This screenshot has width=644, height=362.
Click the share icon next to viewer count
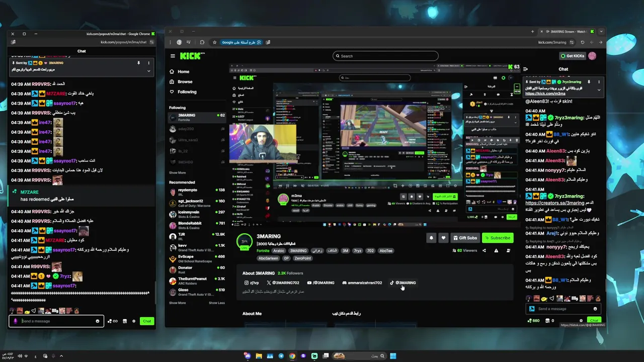point(484,250)
